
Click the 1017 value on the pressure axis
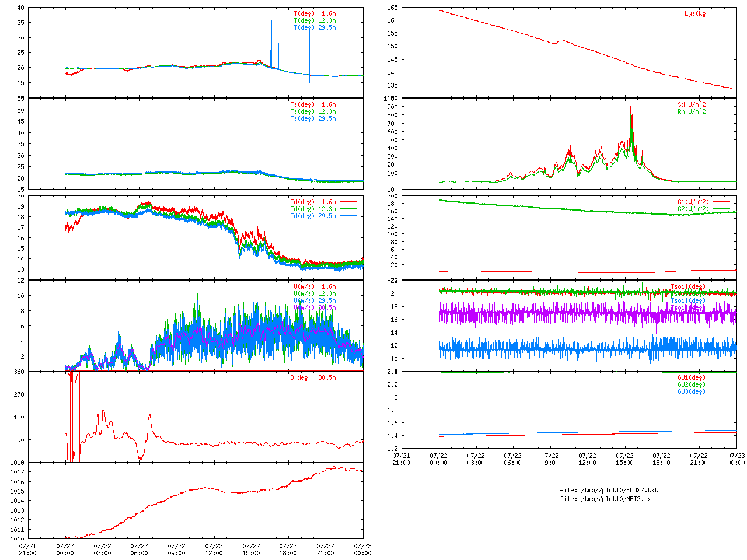coord(17,472)
